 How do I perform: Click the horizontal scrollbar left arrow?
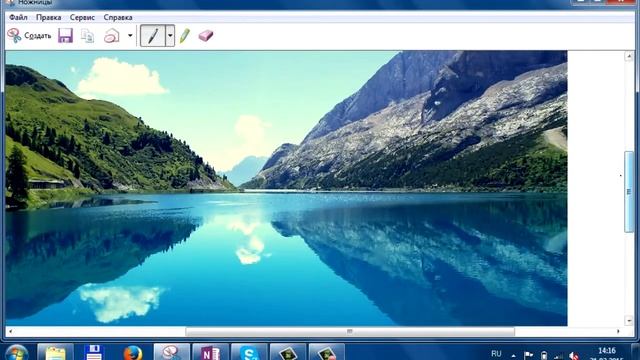pyautogui.click(x=10, y=331)
